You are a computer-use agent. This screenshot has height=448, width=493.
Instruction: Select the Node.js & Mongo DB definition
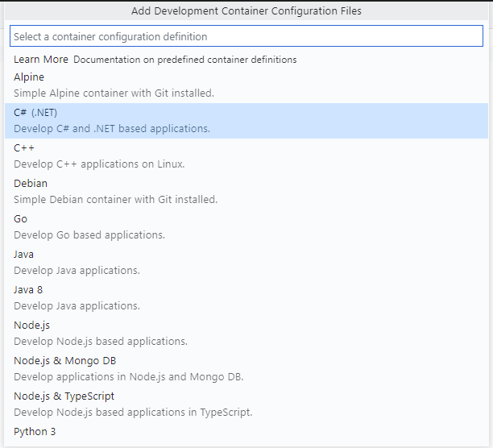246,369
